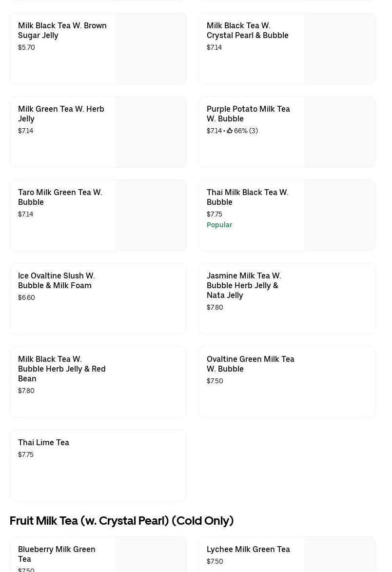Click the $7.75 price under Thai Lime Tea
392x572 pixels.
click(x=26, y=454)
